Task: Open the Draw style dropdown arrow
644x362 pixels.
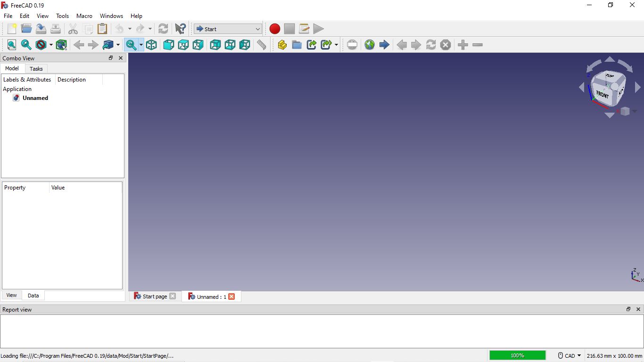Action: [x=51, y=45]
